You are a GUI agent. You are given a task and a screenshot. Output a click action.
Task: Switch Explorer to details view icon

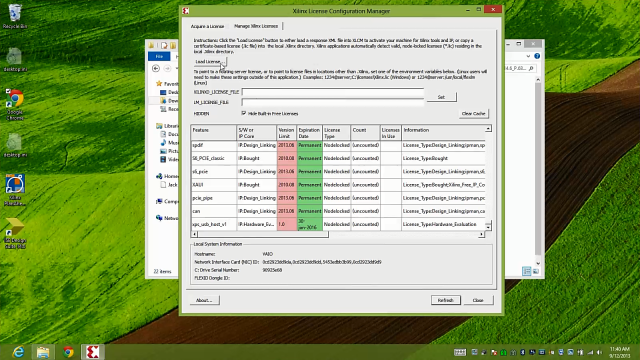tap(527, 271)
